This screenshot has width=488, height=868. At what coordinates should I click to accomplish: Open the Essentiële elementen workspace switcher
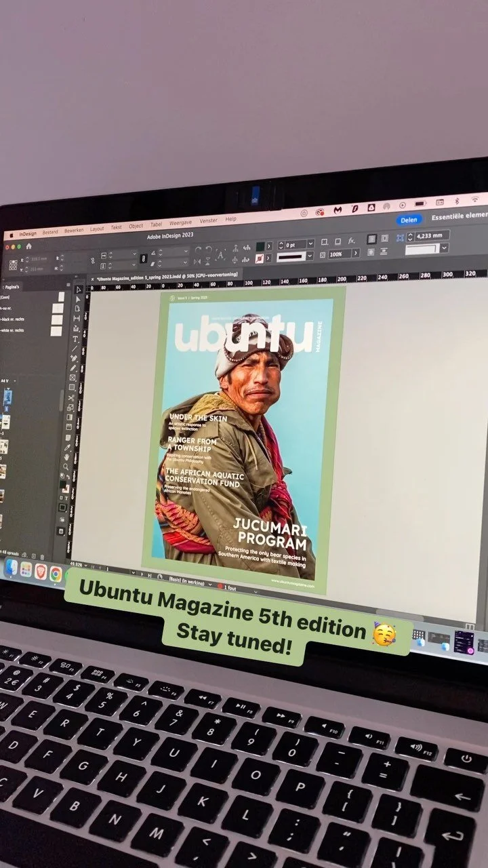click(461, 216)
